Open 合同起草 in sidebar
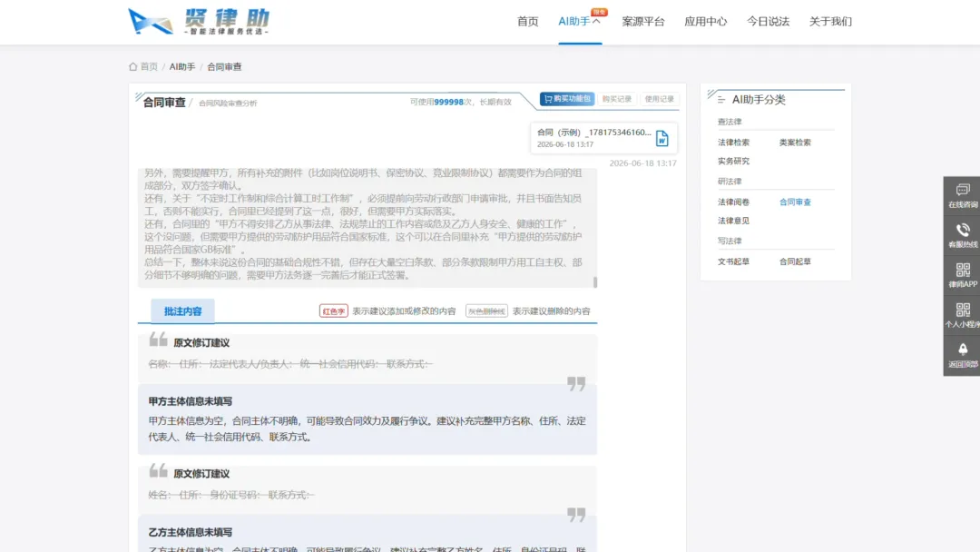The height and width of the screenshot is (552, 980). point(795,261)
